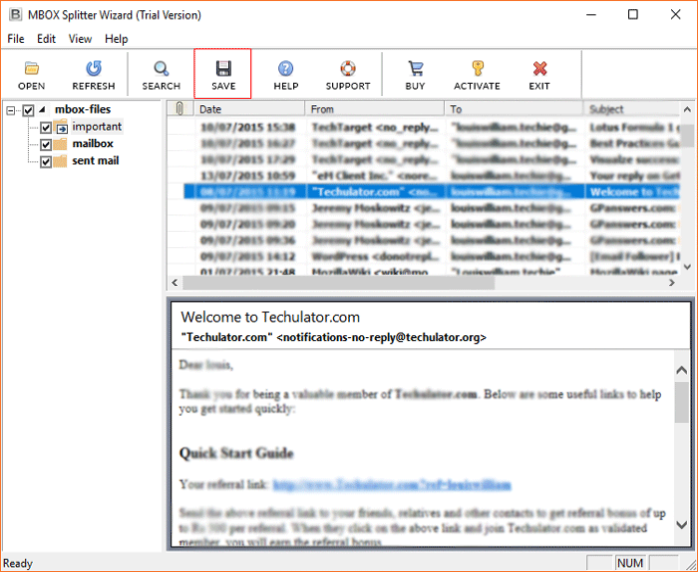Click the important folder icon
Screen dimensions: 698x572
61,127
